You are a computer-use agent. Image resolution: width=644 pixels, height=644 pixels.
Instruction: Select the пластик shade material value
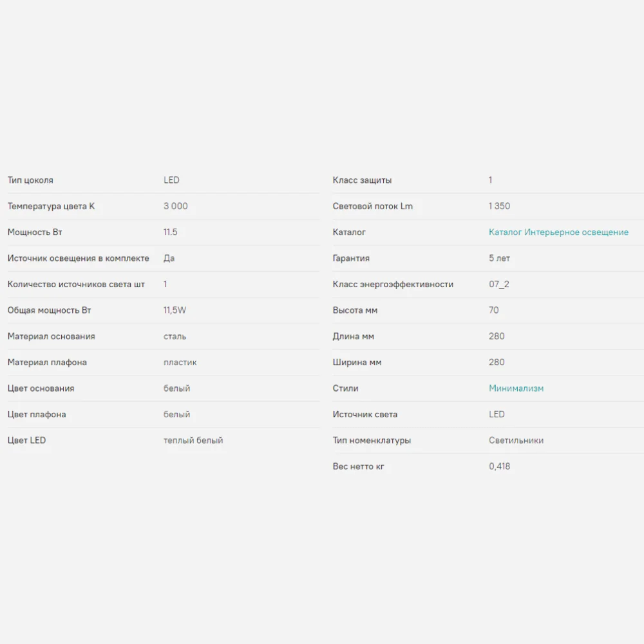[x=180, y=363]
